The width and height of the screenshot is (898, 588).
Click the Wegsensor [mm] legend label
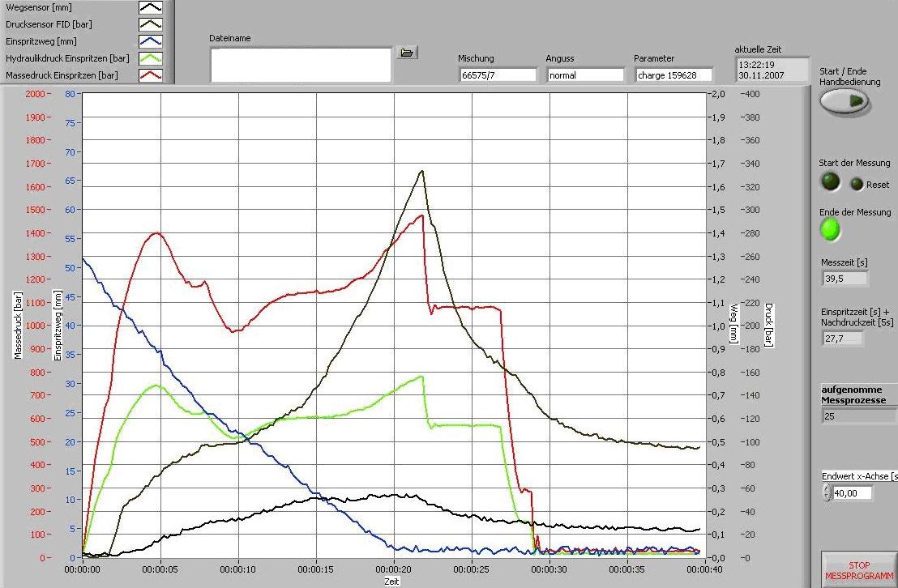point(39,7)
